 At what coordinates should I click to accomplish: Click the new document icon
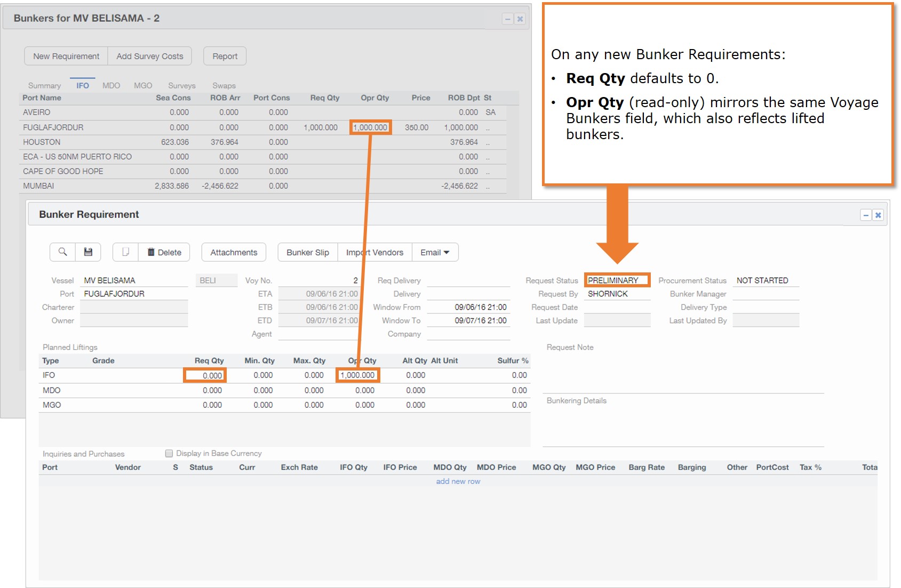125,252
